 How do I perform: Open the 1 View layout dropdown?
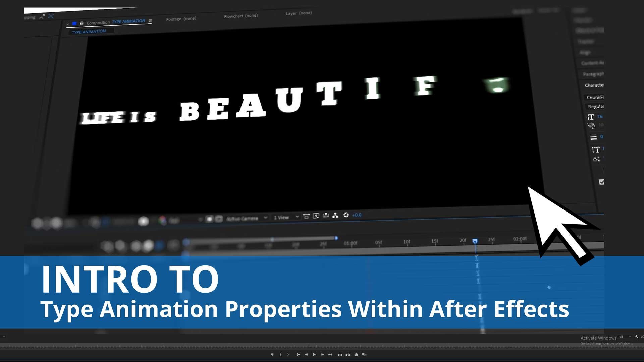(286, 217)
